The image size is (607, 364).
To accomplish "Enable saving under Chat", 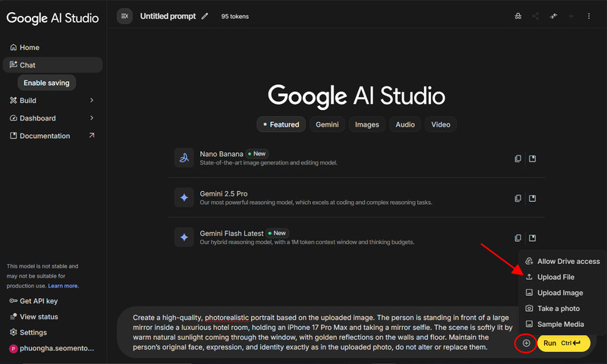I will 47,83.
